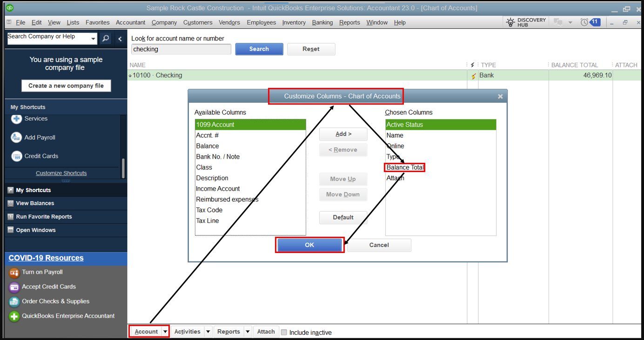This screenshot has height=340, width=644.
Task: Expand the Activities dropdown arrow
Action: tap(208, 332)
